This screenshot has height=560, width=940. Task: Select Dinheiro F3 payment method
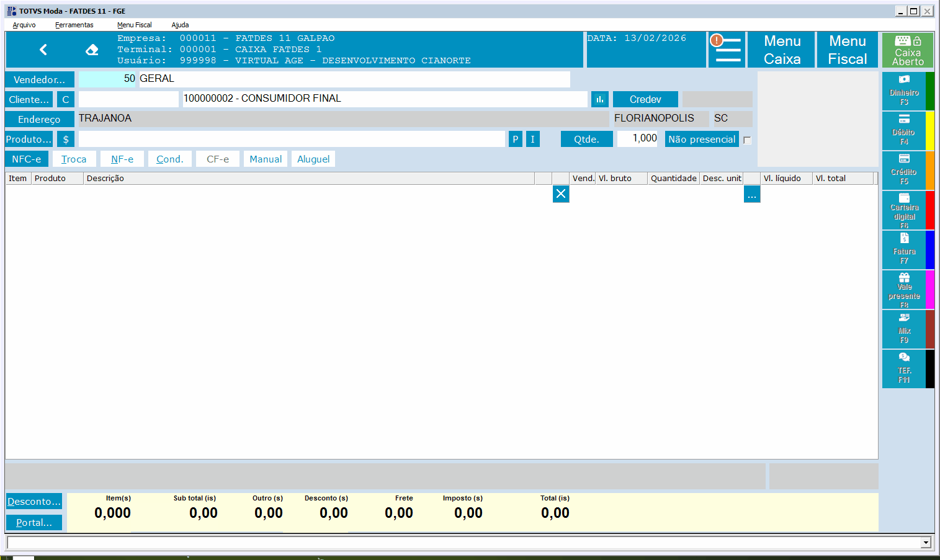tap(904, 91)
